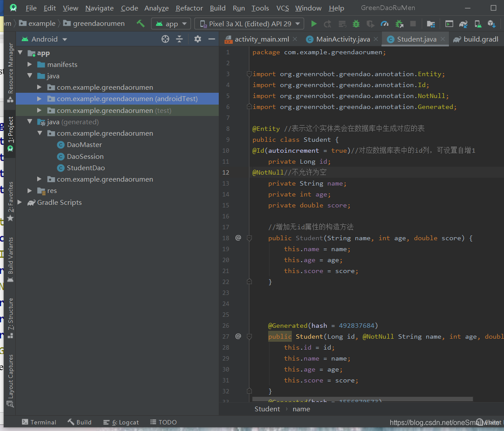Switch to activity_main.xml tab
Image resolution: width=504 pixels, height=431 pixels.
261,39
